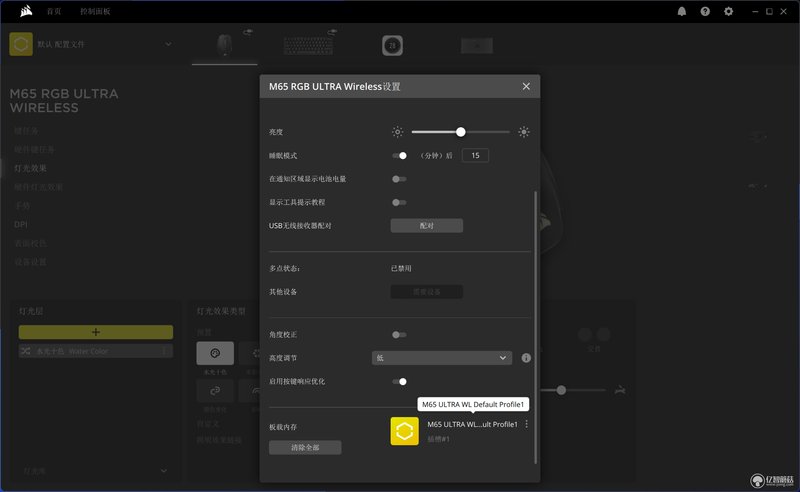800x492 pixels.
Task: Toggle 角度校正 angle correction switch
Action: [399, 335]
